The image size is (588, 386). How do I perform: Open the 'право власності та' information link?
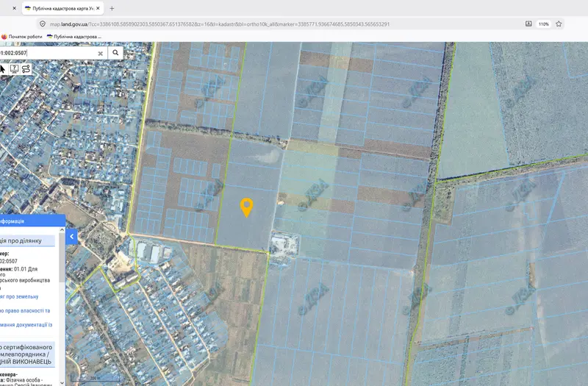[25, 311]
